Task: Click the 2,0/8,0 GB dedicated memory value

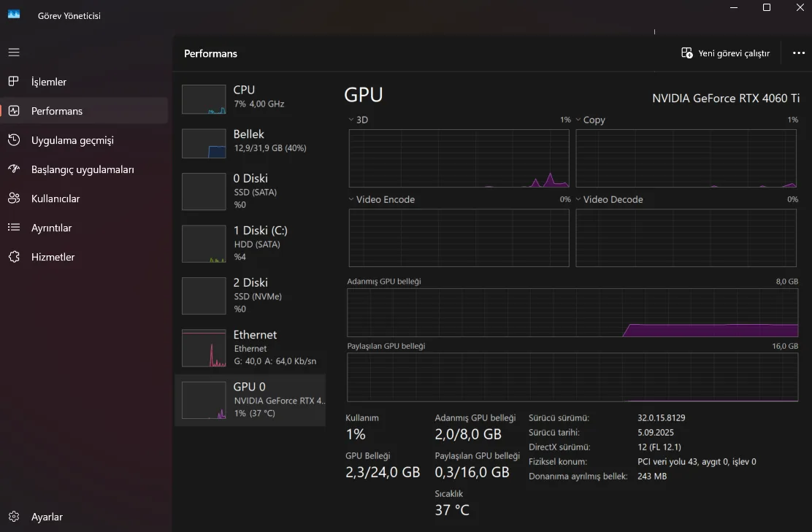Action: pyautogui.click(x=468, y=434)
